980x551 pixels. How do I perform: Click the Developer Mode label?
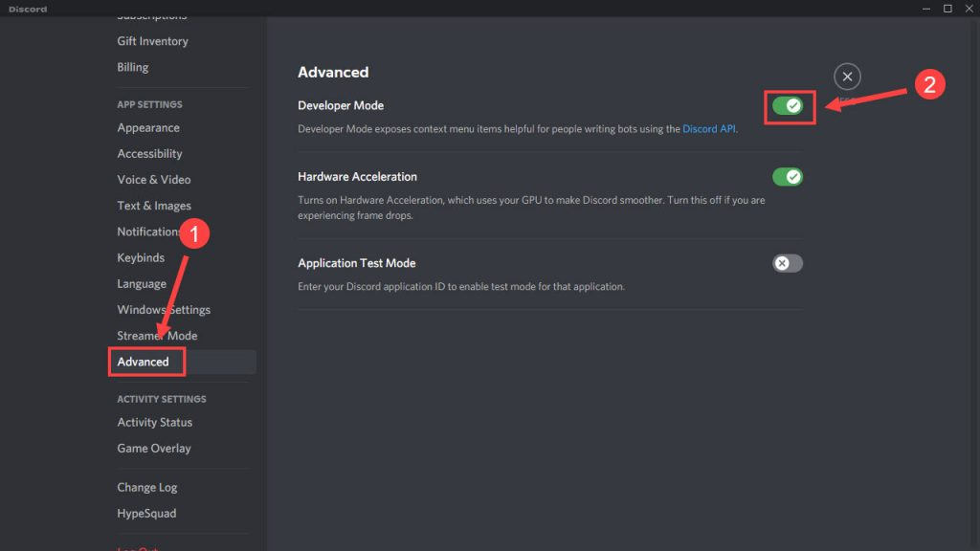(341, 105)
